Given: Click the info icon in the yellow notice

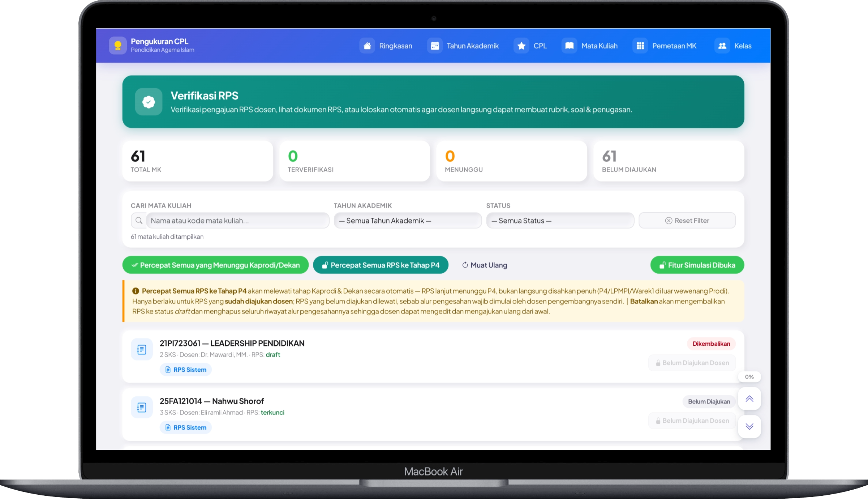Looking at the screenshot, I should coord(136,291).
